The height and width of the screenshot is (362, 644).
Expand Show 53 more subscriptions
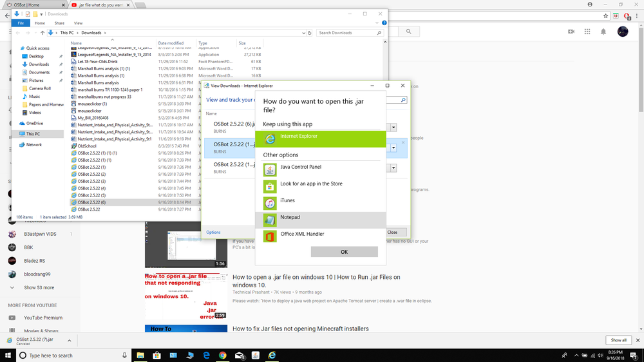[x=39, y=288]
